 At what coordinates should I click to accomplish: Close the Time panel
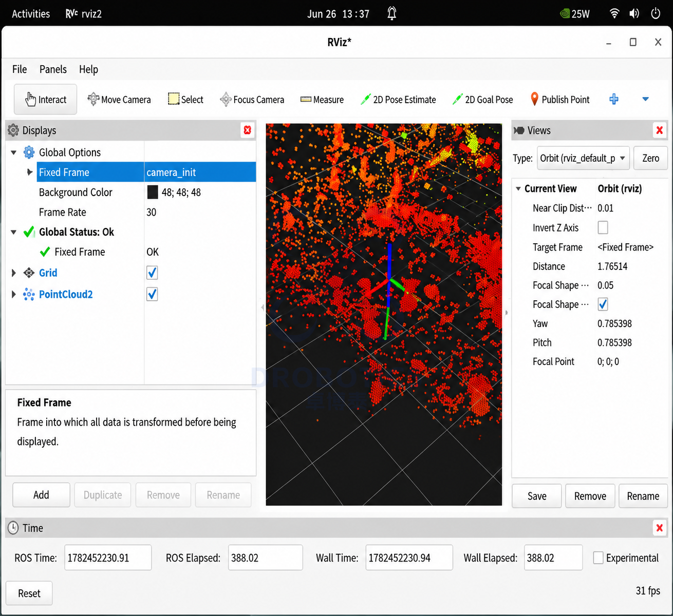pos(660,528)
